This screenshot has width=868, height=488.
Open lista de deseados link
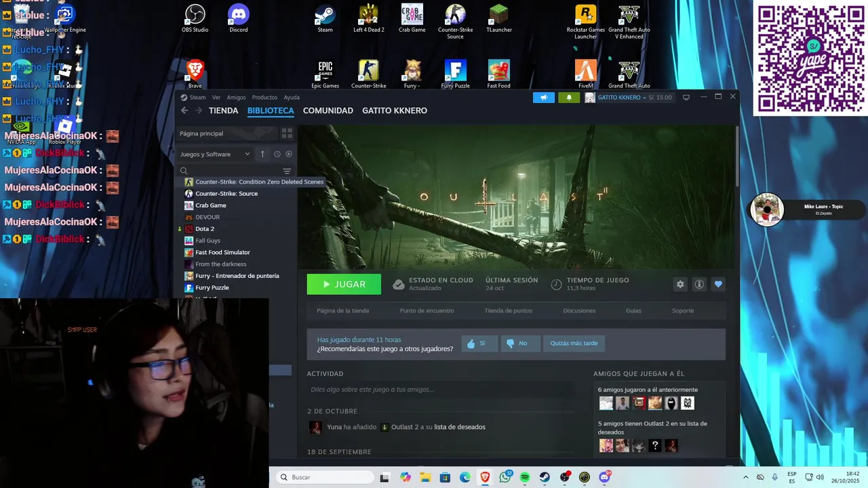click(x=460, y=427)
